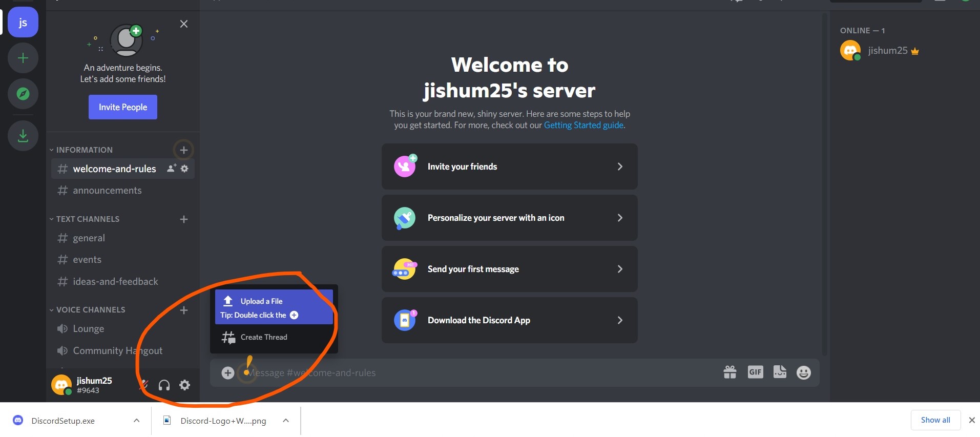Follow the Getting Started guide link
The width and height of the screenshot is (980, 437).
point(583,125)
